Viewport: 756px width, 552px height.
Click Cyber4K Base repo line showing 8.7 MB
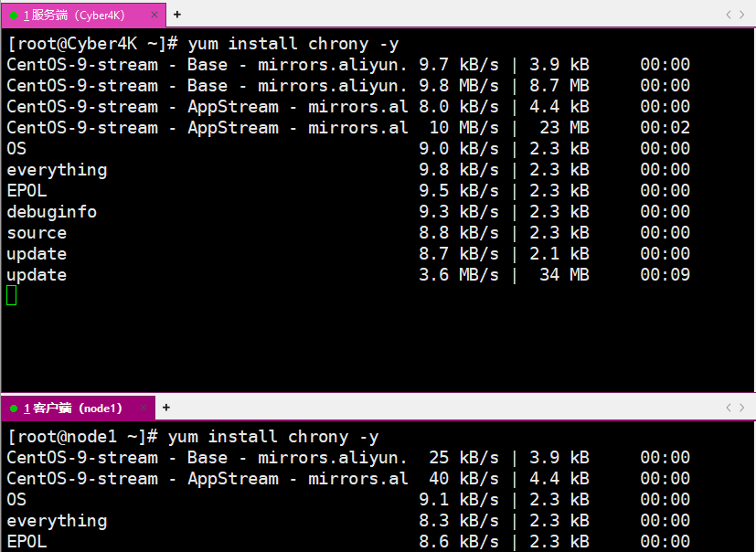[348, 86]
